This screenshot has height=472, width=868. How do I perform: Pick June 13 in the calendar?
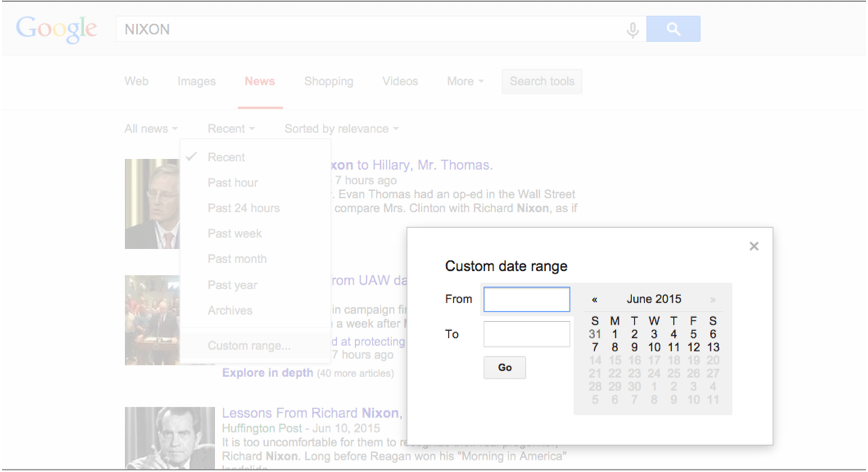[x=713, y=347]
